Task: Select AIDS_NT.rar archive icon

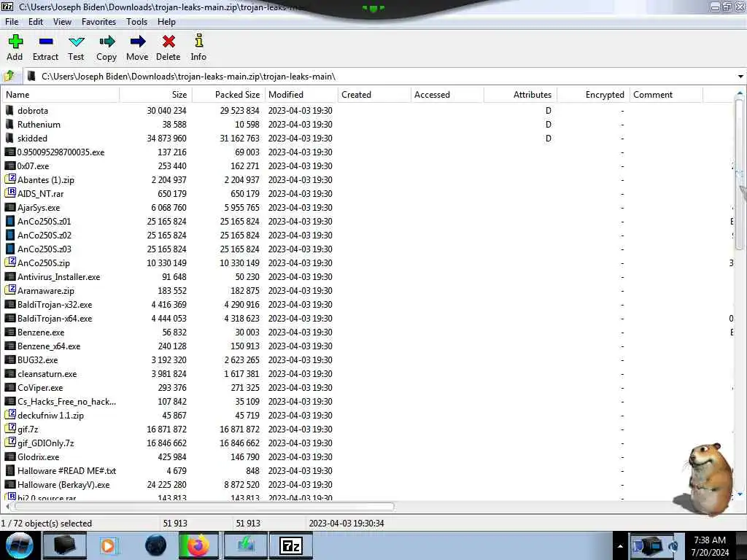Action: pyautogui.click(x=9, y=193)
